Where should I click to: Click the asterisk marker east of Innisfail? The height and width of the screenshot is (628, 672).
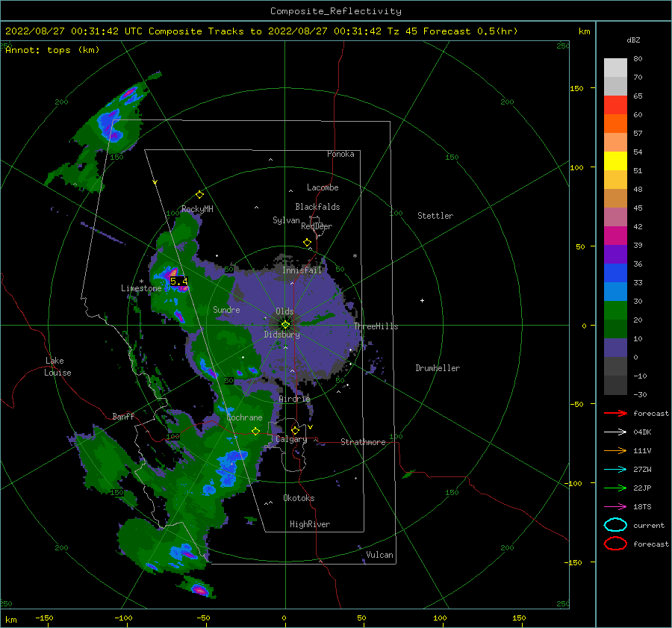(x=355, y=256)
